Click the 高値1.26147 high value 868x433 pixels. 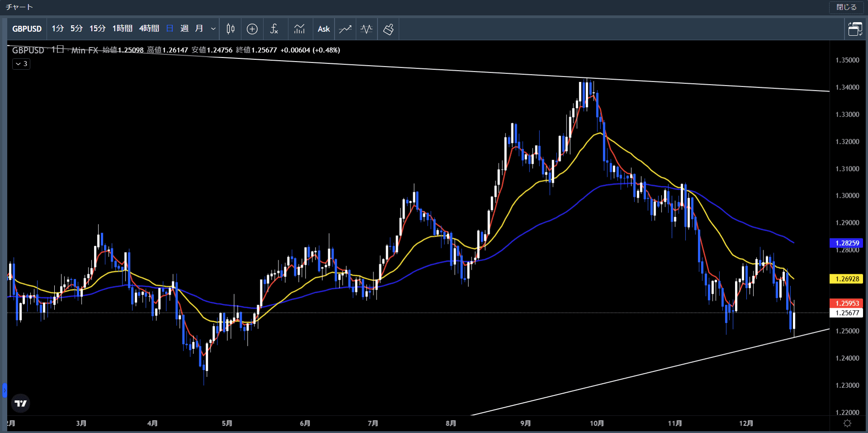(x=168, y=50)
